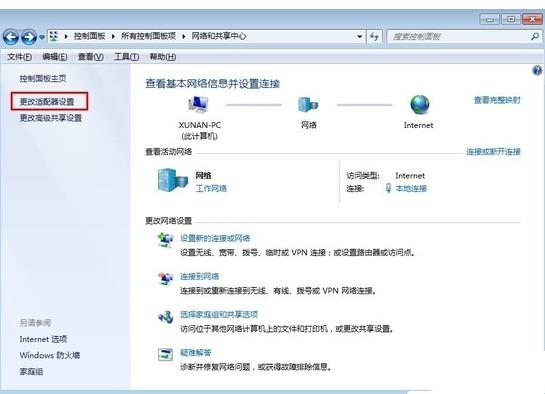
Task: Click the 网络和共享中心 breadcrumb
Action: [219, 36]
